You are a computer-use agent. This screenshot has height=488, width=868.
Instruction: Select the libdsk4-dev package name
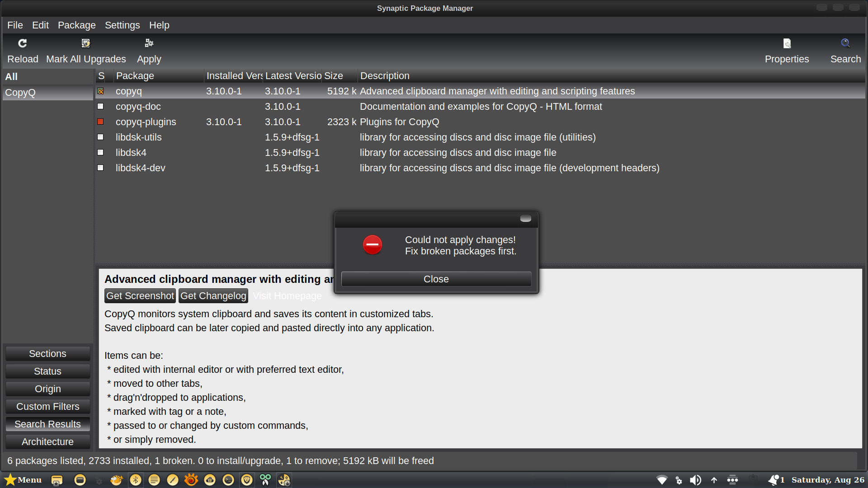click(141, 168)
